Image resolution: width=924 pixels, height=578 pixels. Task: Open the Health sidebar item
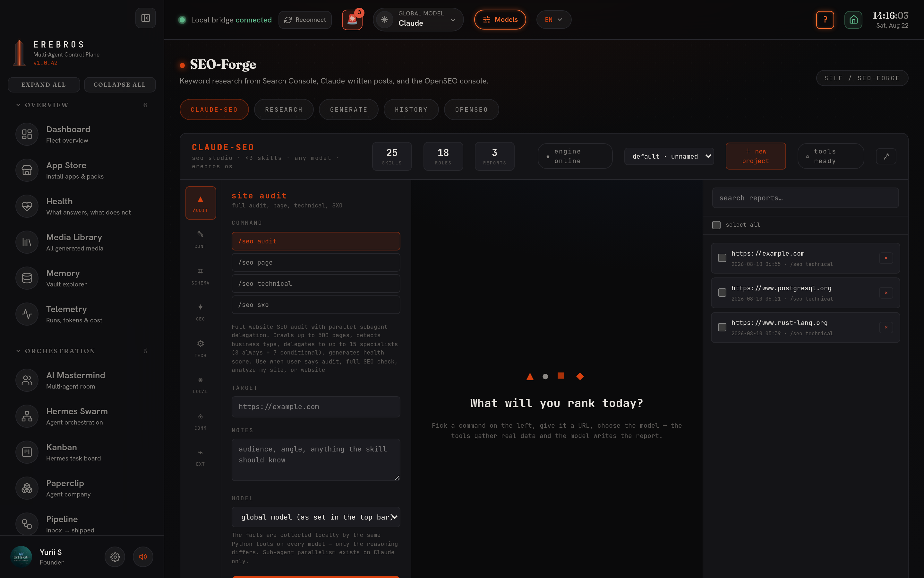(81, 206)
